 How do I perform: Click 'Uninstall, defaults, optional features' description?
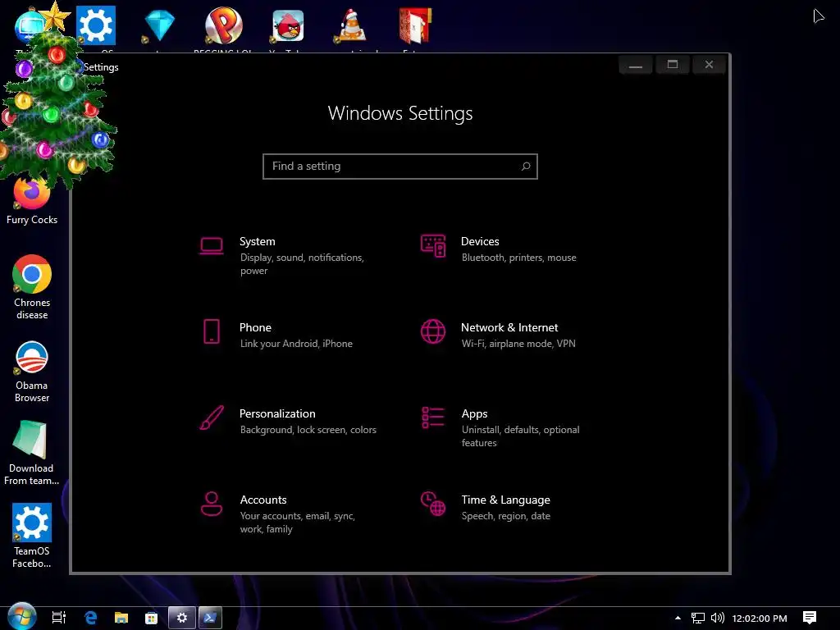tap(520, 436)
